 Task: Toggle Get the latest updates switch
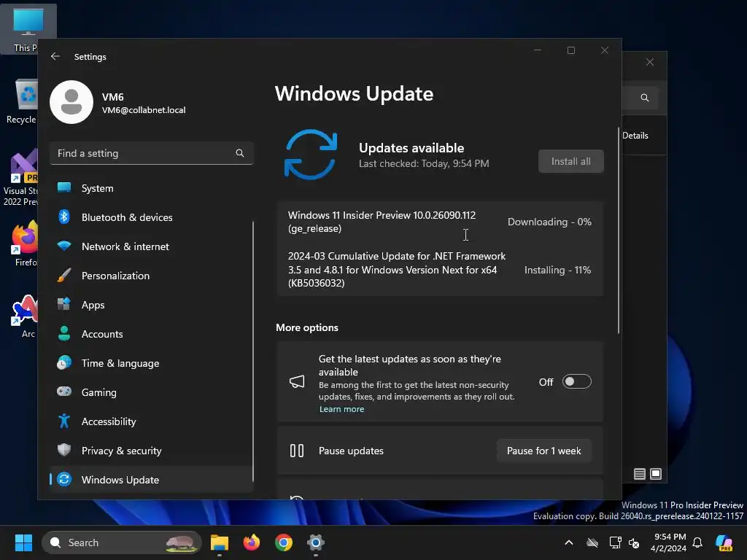[576, 382]
